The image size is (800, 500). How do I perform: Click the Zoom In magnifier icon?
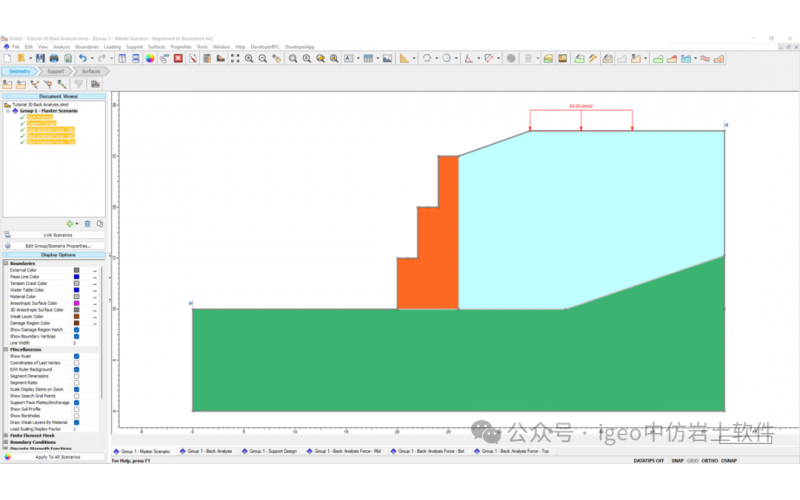pyautogui.click(x=249, y=58)
